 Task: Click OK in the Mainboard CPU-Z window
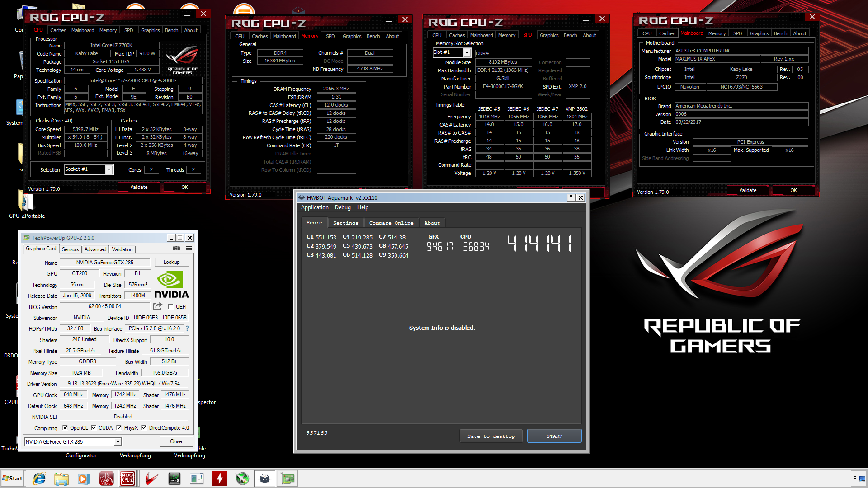[x=793, y=190]
